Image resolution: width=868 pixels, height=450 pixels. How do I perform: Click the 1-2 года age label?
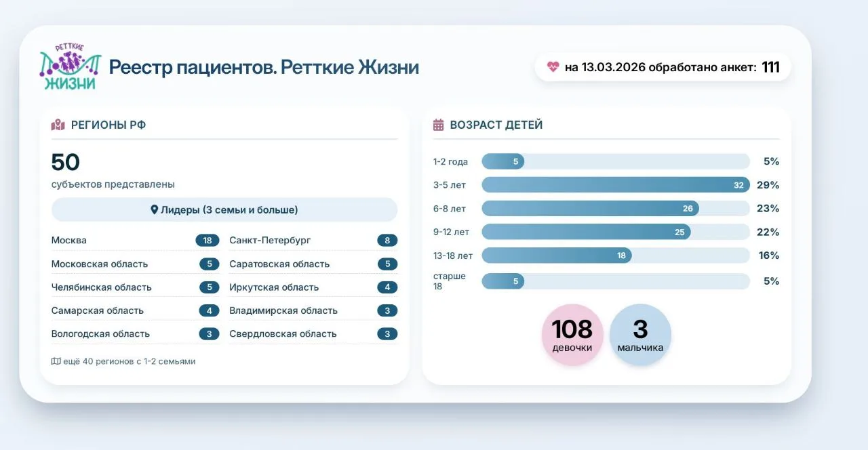coord(450,162)
